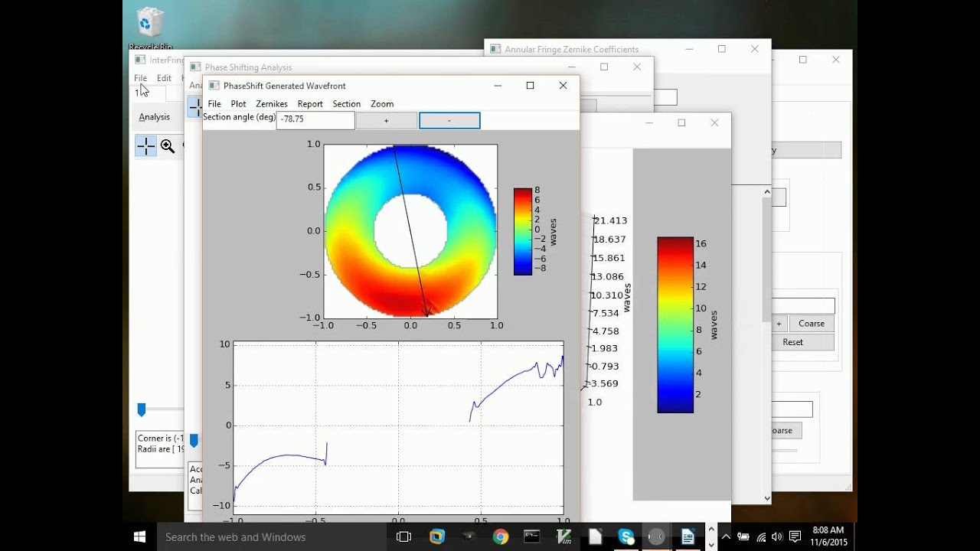
Task: Increase section angle with + button
Action: point(387,120)
